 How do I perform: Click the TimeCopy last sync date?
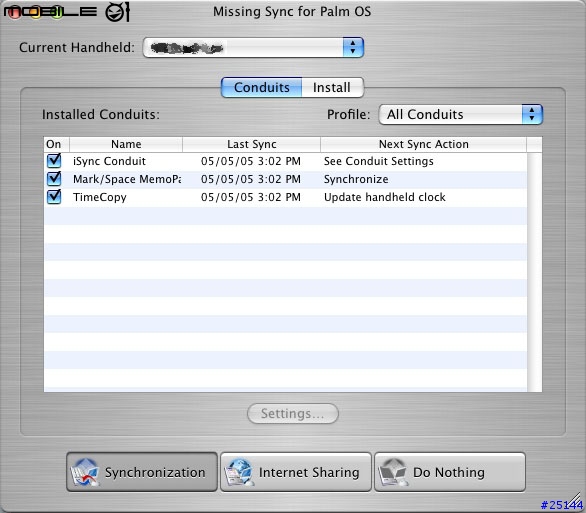coord(251,197)
